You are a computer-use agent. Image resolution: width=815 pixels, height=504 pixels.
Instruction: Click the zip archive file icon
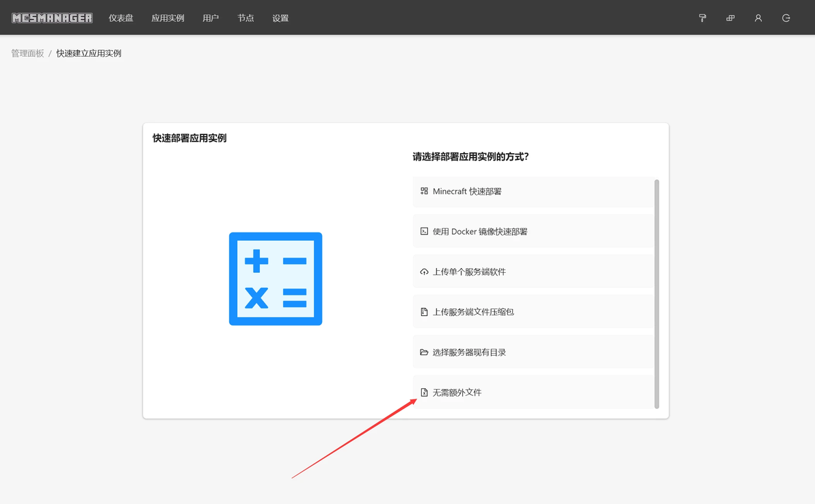424,312
